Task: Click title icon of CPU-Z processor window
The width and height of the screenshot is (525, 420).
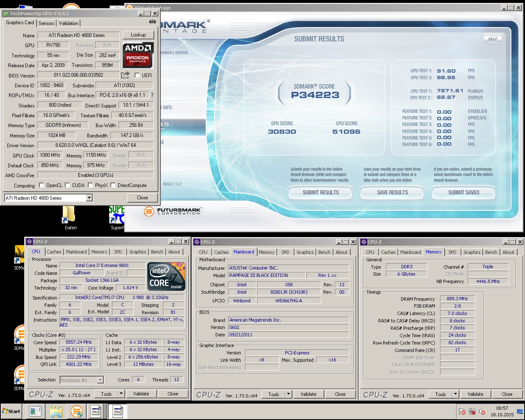Action: [29, 242]
